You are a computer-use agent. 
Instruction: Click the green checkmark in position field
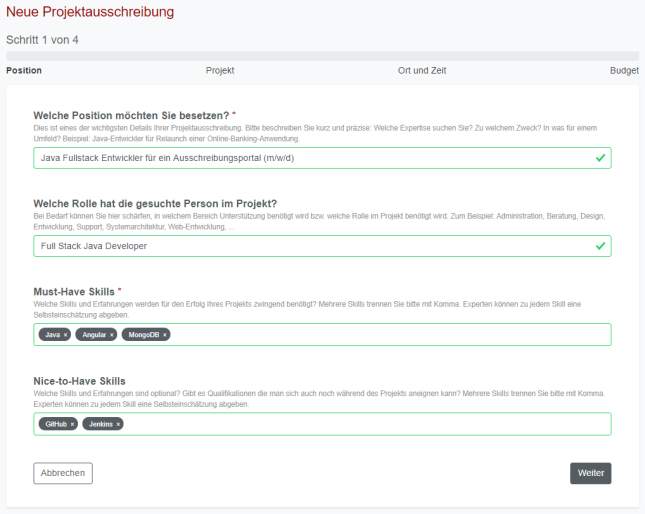coord(600,158)
